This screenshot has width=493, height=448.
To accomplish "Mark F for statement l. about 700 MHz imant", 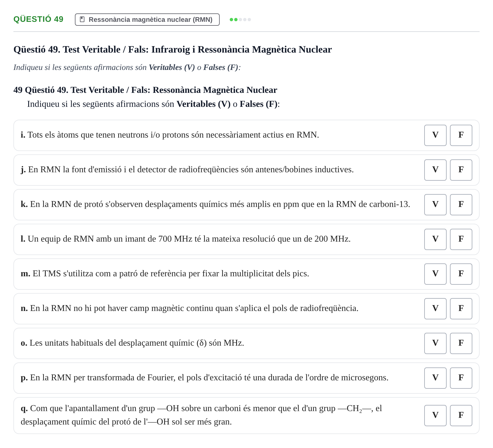I will [x=461, y=239].
